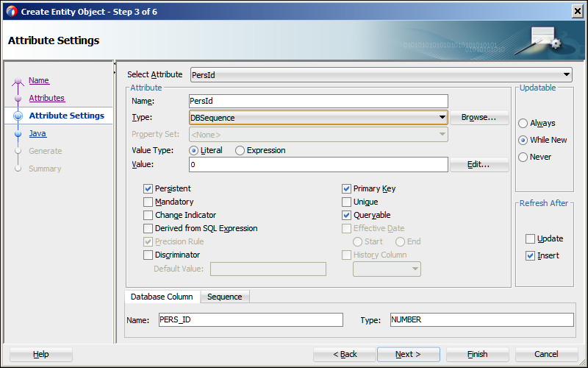
Task: Tick the Update checkbox under Refresh After
Action: 530,238
